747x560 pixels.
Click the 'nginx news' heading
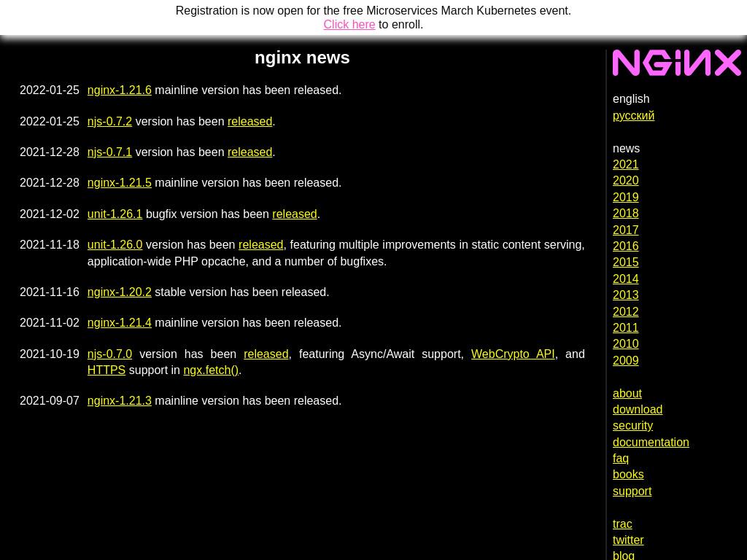[x=302, y=58]
